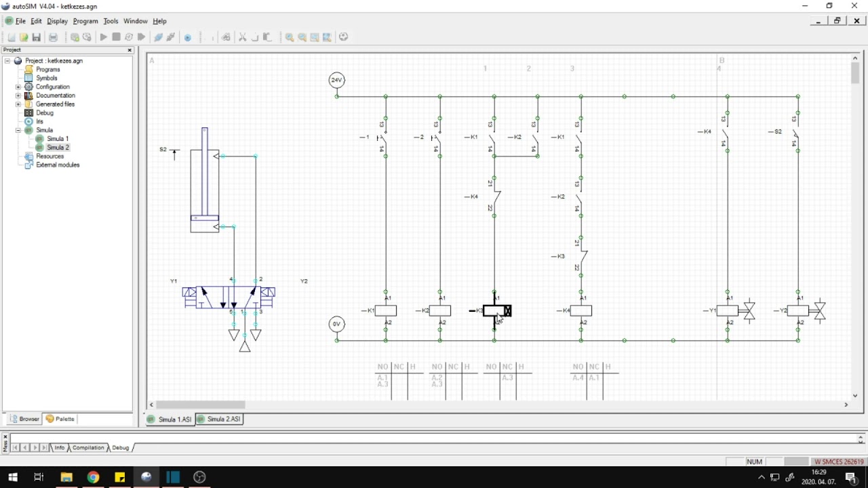The image size is (868, 488).
Task: Select the 24V power supply symbol
Action: (336, 80)
